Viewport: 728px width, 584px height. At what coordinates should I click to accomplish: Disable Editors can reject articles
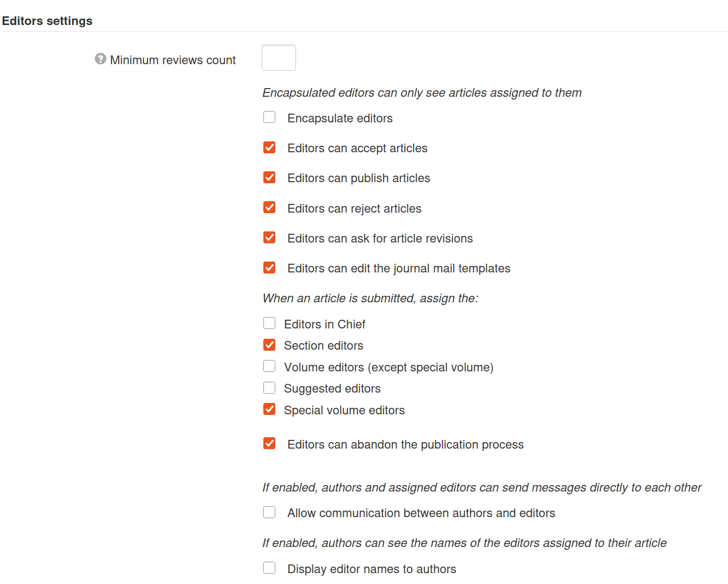(269, 208)
